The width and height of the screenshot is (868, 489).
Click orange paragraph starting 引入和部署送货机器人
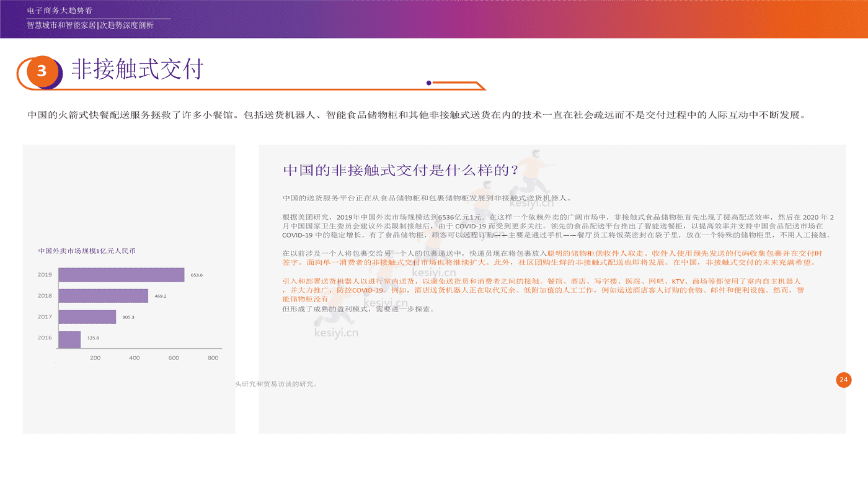click(x=544, y=290)
